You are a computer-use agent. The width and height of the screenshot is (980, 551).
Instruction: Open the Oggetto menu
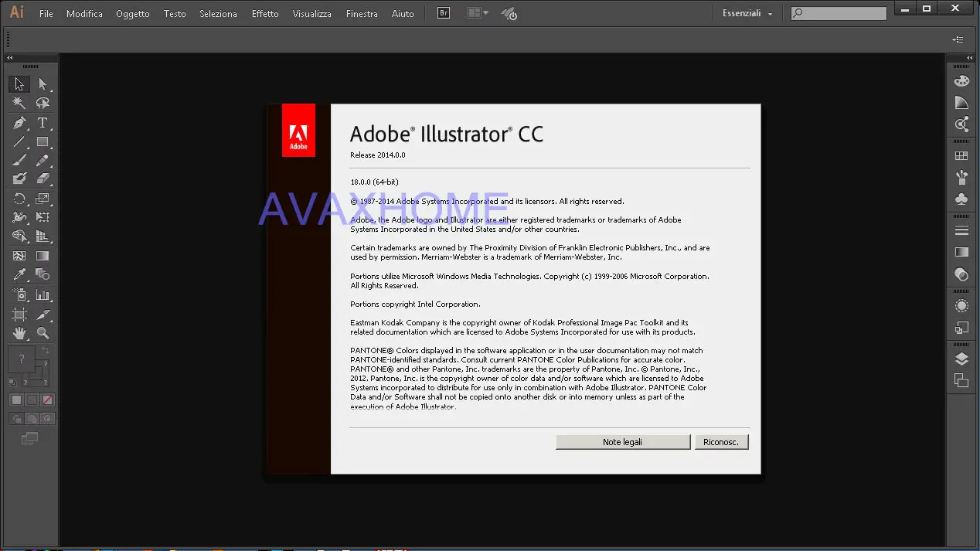[133, 14]
